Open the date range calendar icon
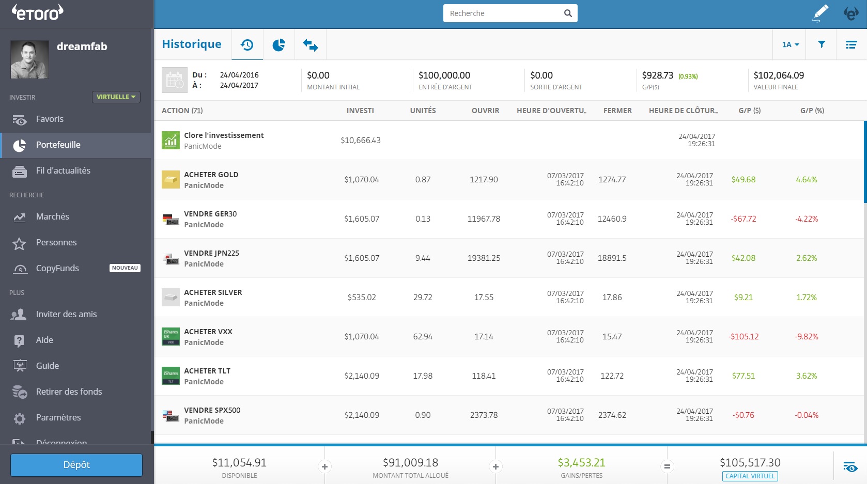The image size is (868, 484). [174, 81]
